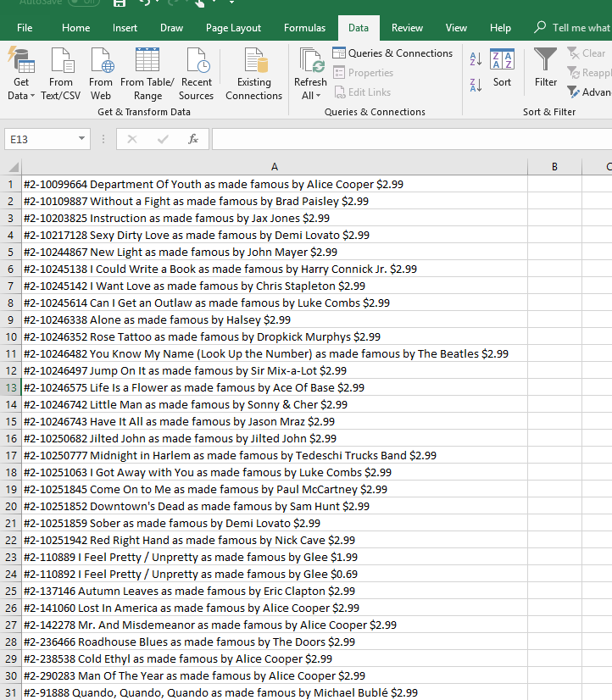612x700 pixels.
Task: Select row 13 header
Action: 10,387
